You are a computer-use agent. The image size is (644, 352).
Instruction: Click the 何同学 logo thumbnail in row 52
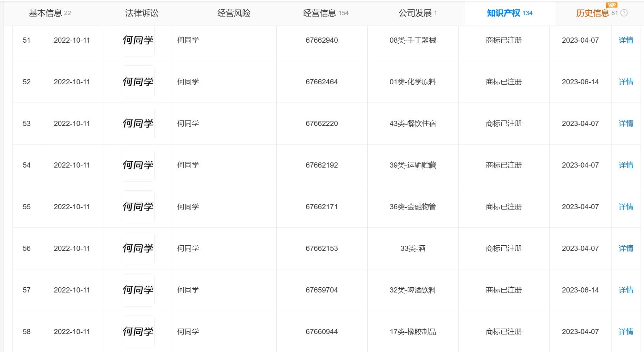pos(138,82)
